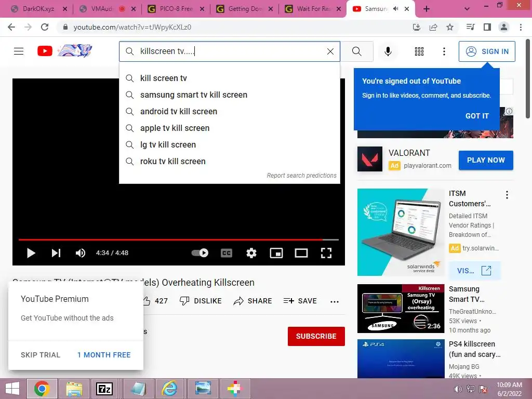Screen dimensions: 532x399
Task: Open a new browser tab
Action: (x=427, y=9)
